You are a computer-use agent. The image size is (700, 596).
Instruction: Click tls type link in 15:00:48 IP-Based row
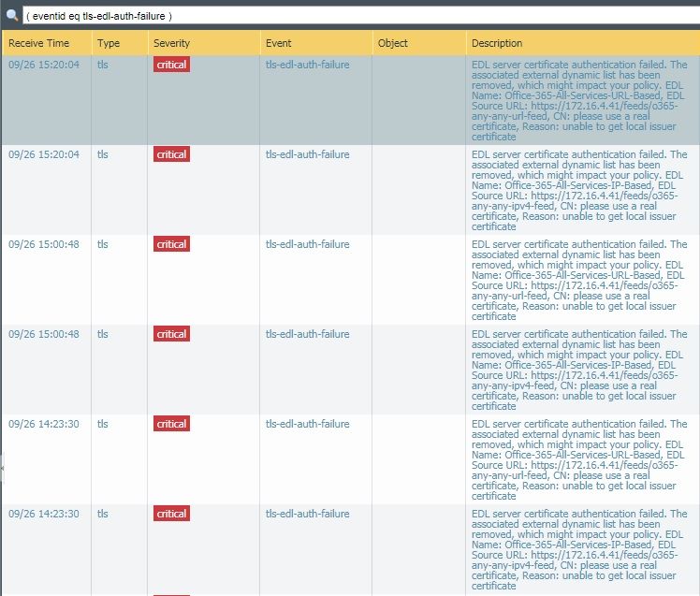(x=103, y=334)
